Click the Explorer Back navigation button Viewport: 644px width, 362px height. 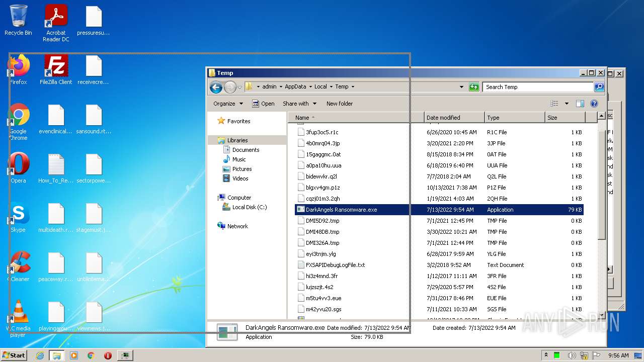[x=216, y=87]
